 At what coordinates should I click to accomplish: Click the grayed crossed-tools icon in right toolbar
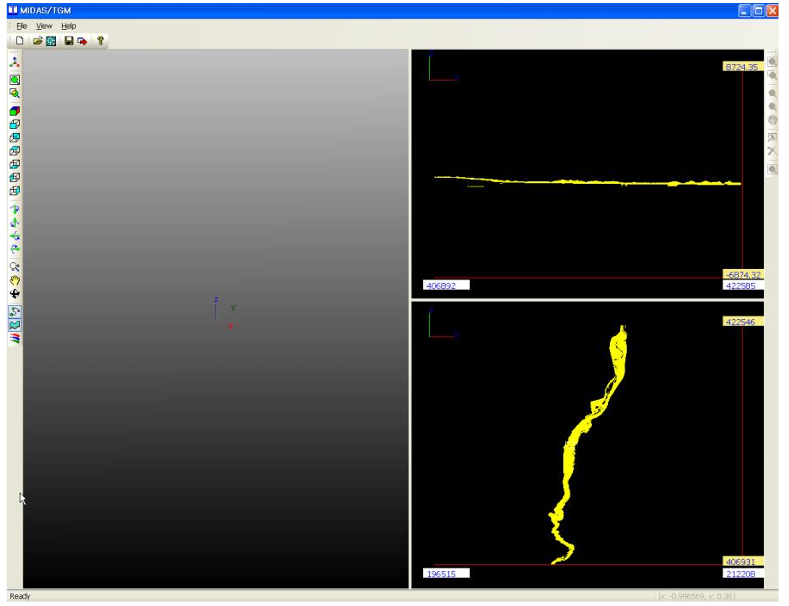click(772, 151)
